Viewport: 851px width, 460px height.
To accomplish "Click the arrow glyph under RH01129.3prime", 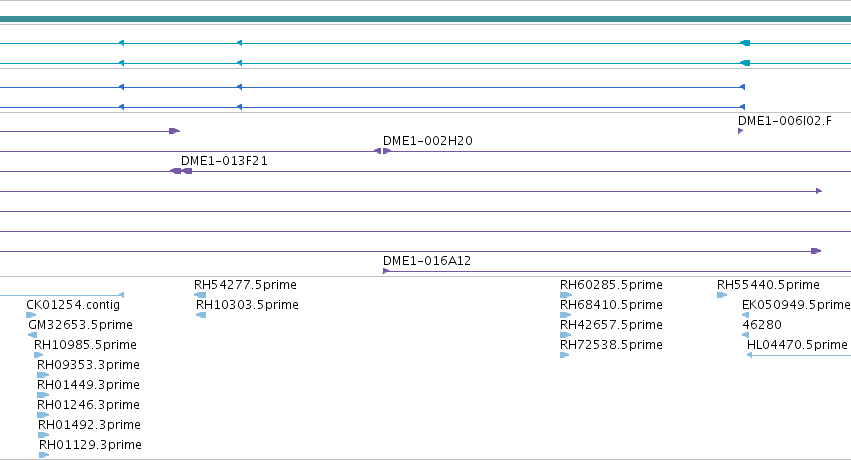I will click(x=44, y=455).
